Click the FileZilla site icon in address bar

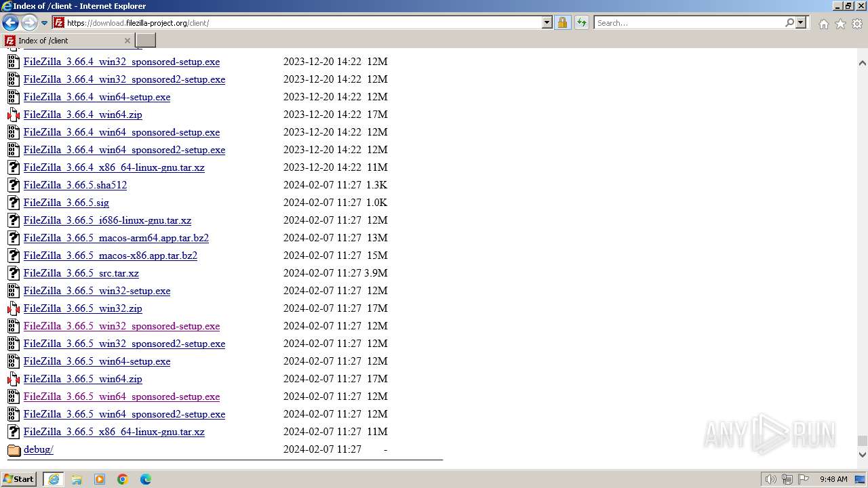(x=59, y=22)
